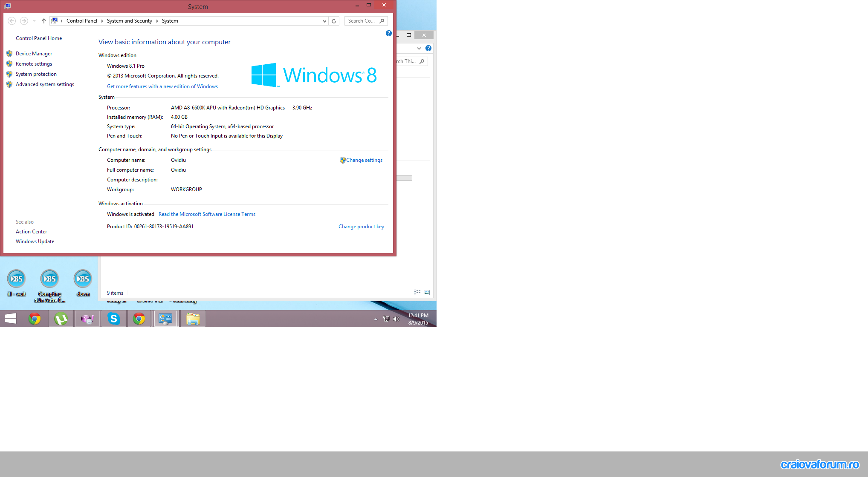Open Remote settings link
This screenshot has width=868, height=477.
coord(34,64)
